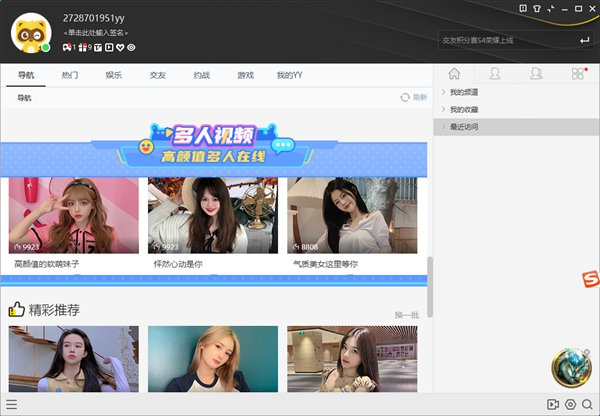This screenshot has width=600, height=416.
Task: Click 换一批 to refresh recommendations
Action: click(406, 314)
